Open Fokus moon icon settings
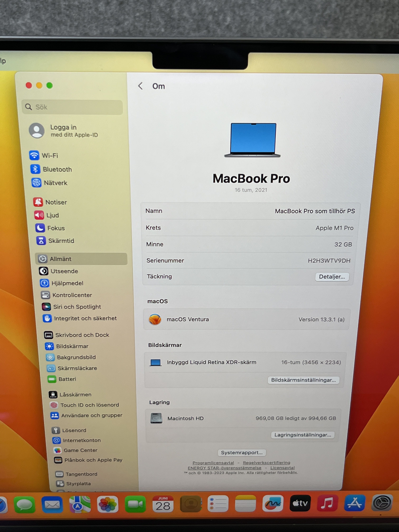Screen dimensions: 399x532 coord(40,228)
